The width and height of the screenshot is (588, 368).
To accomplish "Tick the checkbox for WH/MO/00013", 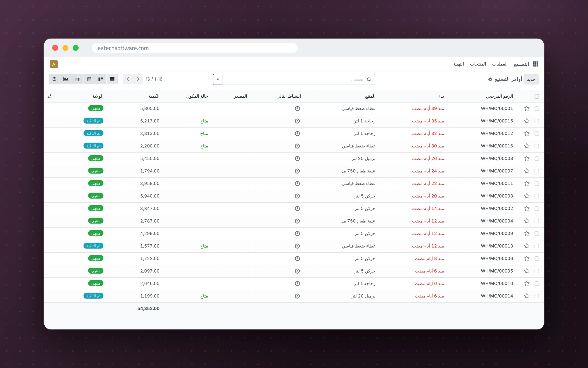I will click(537, 246).
